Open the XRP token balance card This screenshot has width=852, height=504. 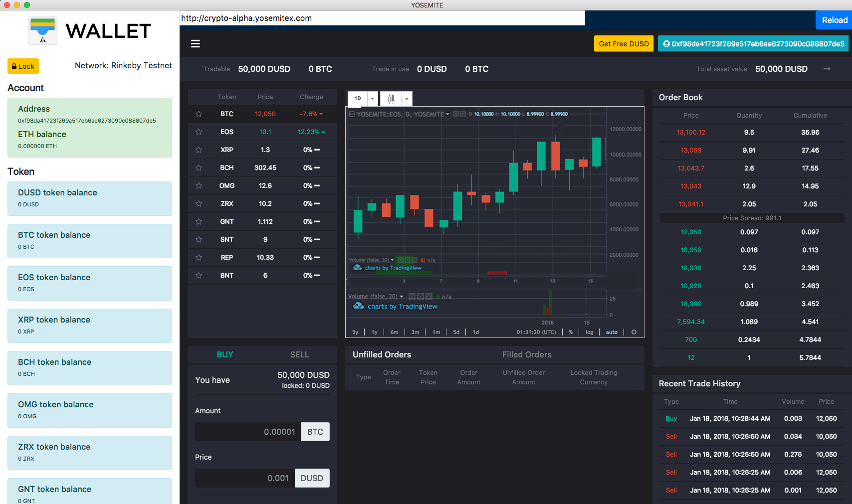90,326
